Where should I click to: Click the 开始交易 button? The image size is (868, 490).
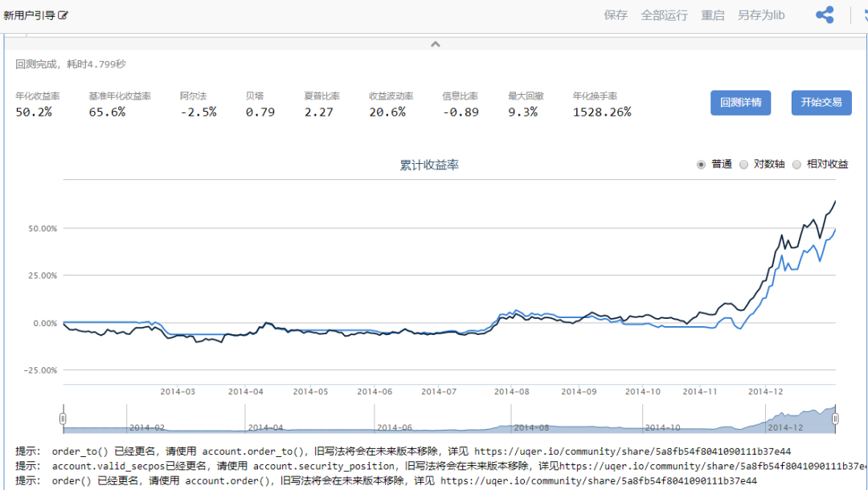tap(821, 103)
